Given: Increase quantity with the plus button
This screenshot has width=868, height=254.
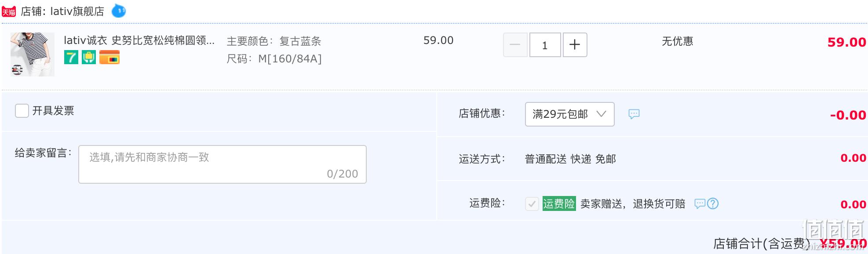Looking at the screenshot, I should pos(575,45).
